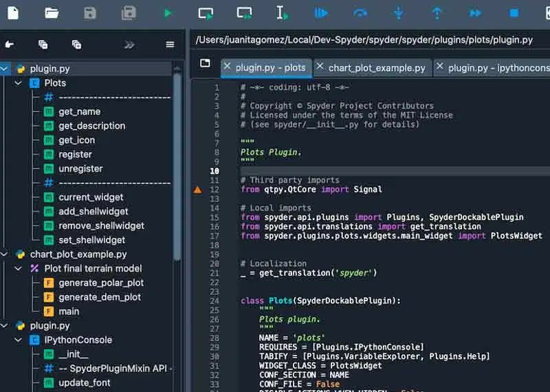Close the chart_plot_example.py tab
Image resolution: width=550 pixels, height=392 pixels.
tap(320, 66)
